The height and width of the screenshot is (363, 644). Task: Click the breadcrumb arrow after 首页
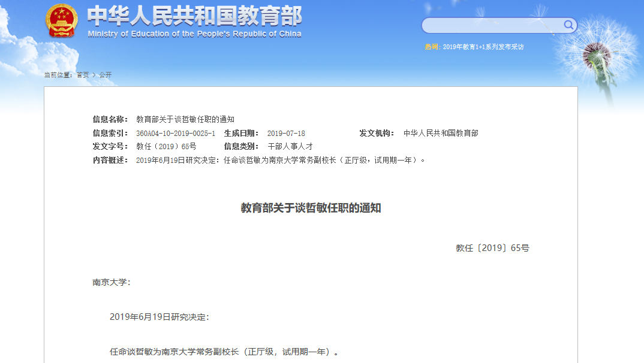tap(94, 75)
